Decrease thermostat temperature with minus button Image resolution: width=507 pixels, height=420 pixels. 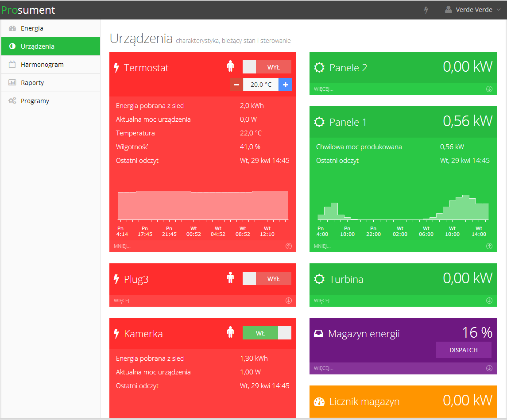click(x=237, y=85)
